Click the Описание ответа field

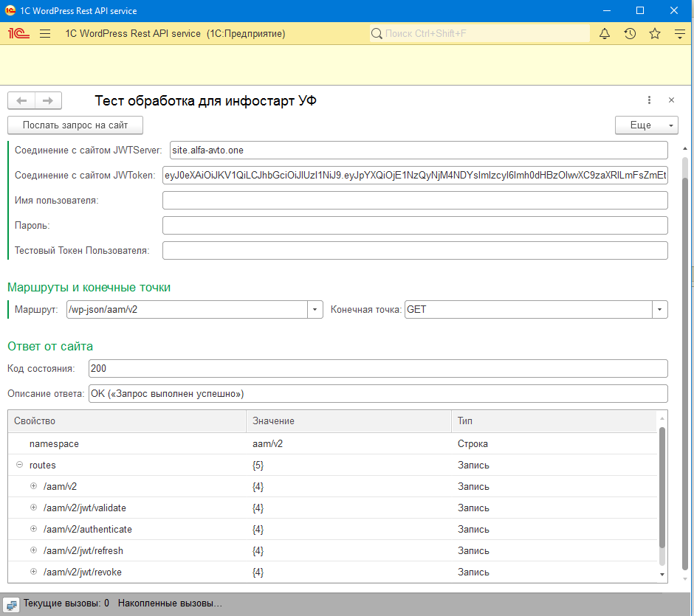[378, 393]
